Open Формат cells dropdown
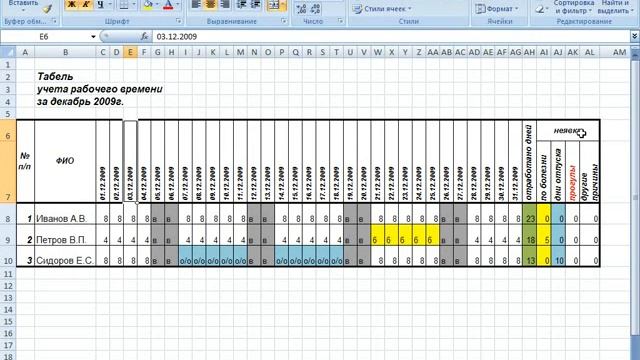This screenshot has width=640, height=360. (x=497, y=9)
